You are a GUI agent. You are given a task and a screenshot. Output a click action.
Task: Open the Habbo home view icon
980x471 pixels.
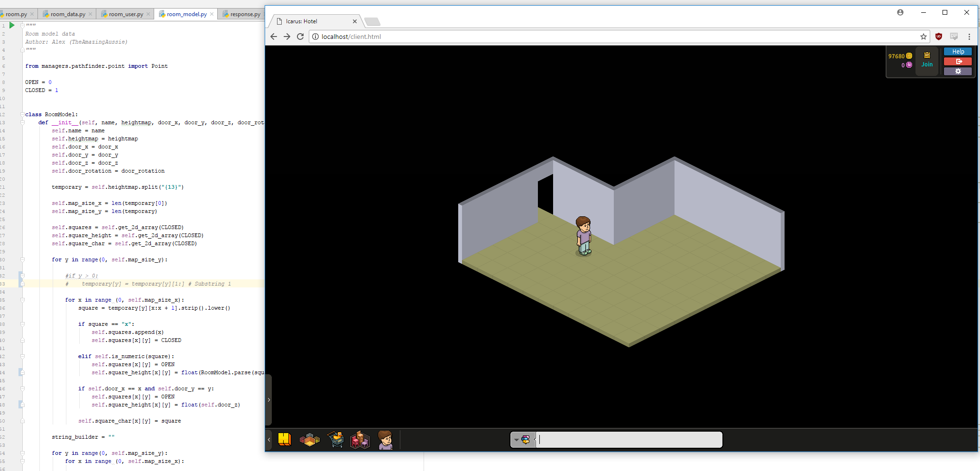point(285,440)
